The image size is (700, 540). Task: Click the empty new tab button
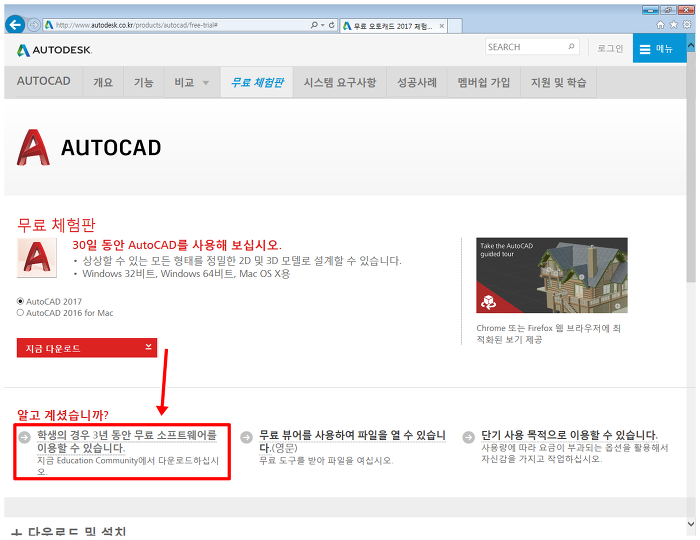pos(455,26)
